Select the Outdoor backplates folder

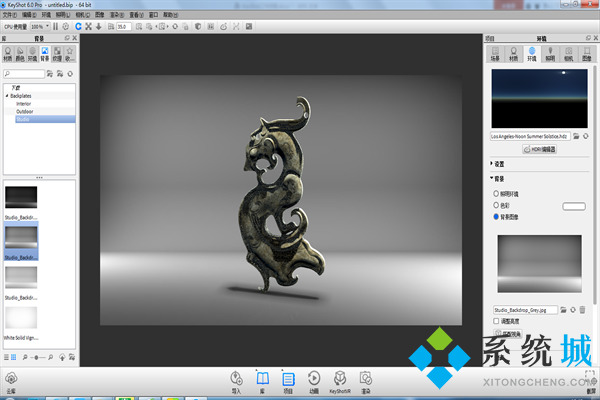(23, 111)
